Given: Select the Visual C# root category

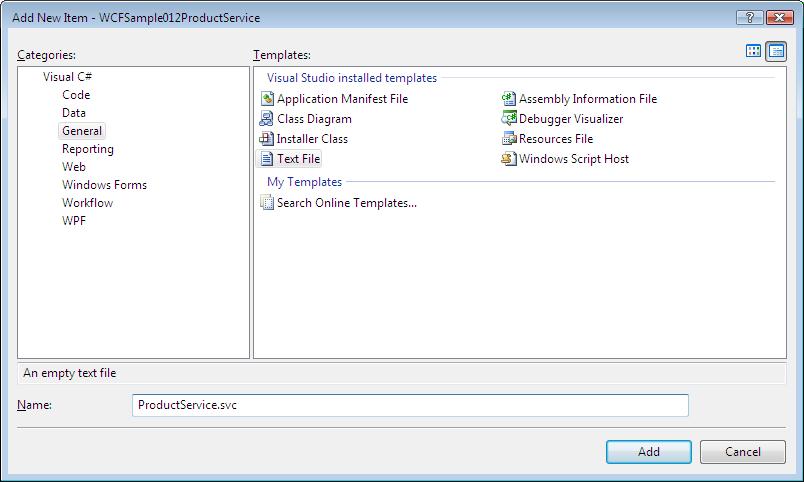Looking at the screenshot, I should click(67, 77).
